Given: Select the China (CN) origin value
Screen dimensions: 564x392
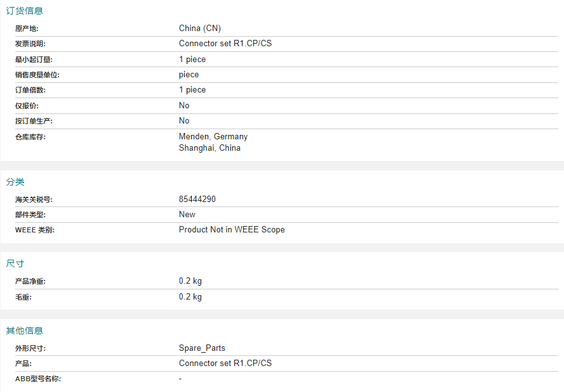Looking at the screenshot, I should 199,28.
